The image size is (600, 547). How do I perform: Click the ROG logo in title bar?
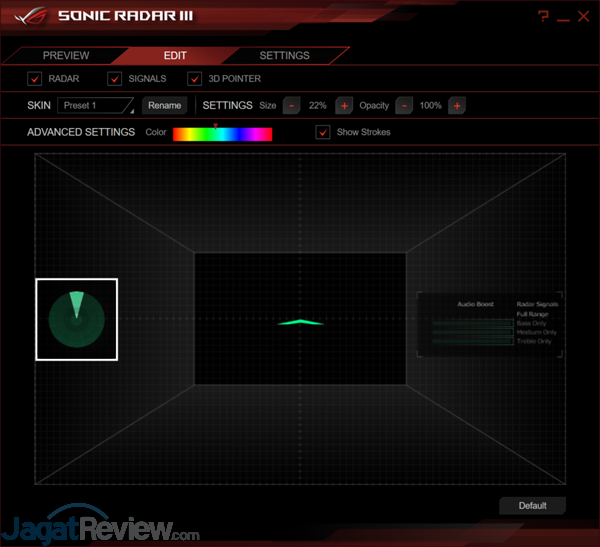coord(31,16)
